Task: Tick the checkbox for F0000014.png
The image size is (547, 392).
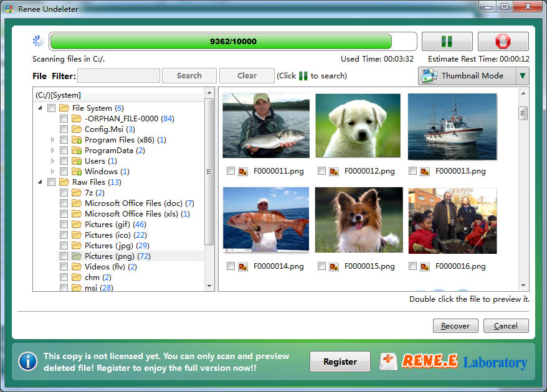Action: click(231, 266)
